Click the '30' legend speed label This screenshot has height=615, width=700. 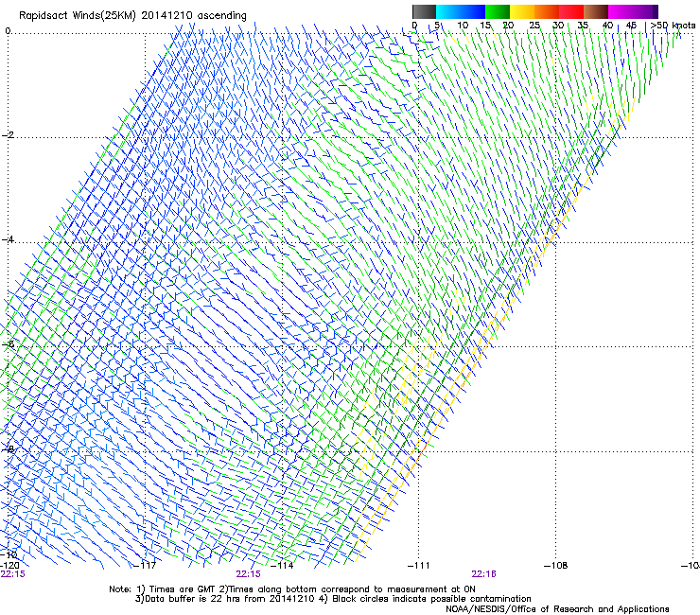point(558,26)
